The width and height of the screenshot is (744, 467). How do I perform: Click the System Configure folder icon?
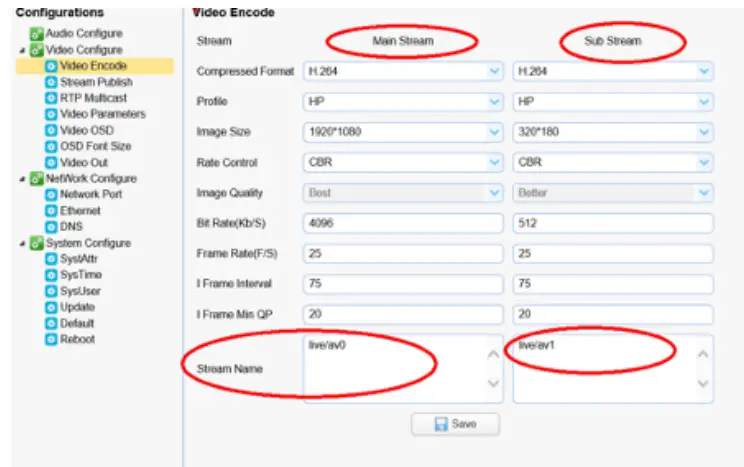(x=37, y=243)
